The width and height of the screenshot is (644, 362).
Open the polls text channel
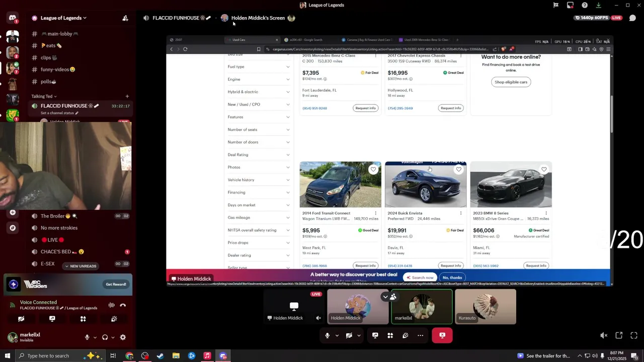pos(48,81)
